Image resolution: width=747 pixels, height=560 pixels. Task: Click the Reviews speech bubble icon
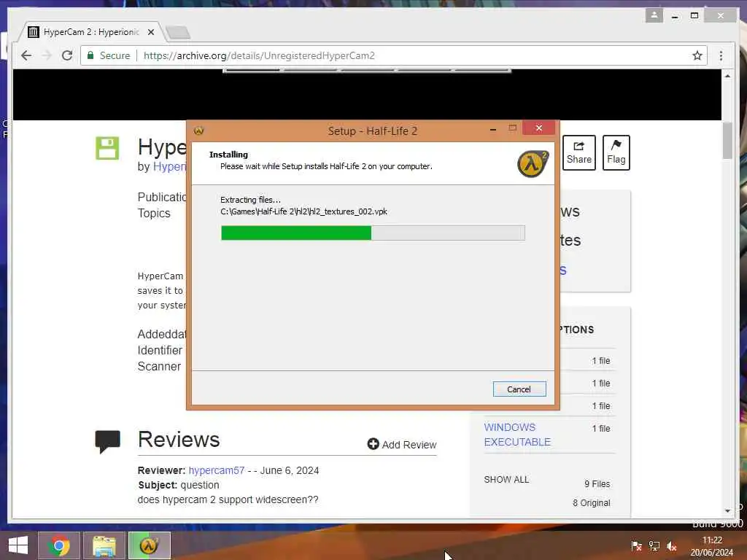pyautogui.click(x=107, y=441)
